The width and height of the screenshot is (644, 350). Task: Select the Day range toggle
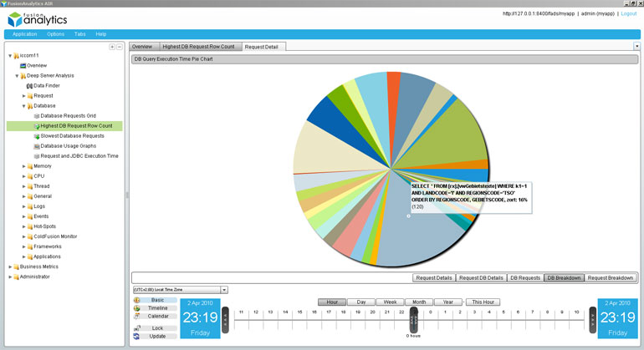361,302
